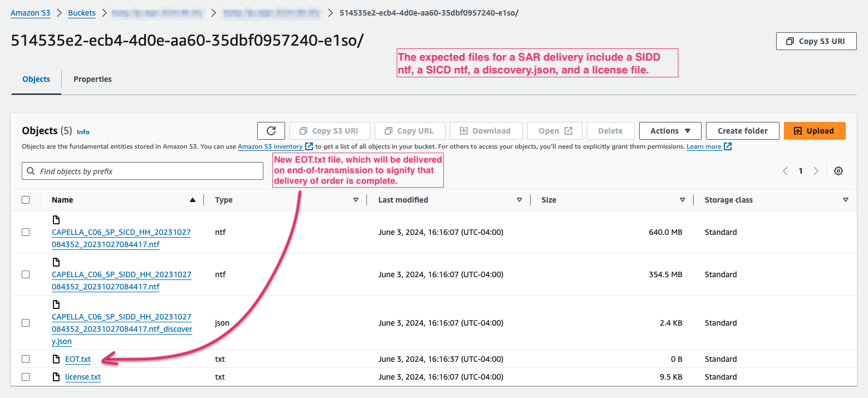Click page number 1 in pagination
Image resolution: width=868 pixels, height=398 pixels.
tap(801, 171)
